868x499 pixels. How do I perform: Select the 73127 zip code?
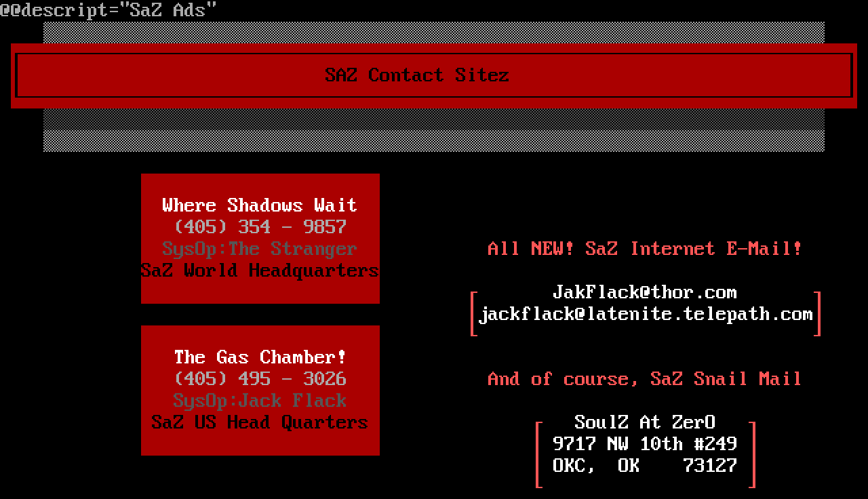[x=709, y=466]
